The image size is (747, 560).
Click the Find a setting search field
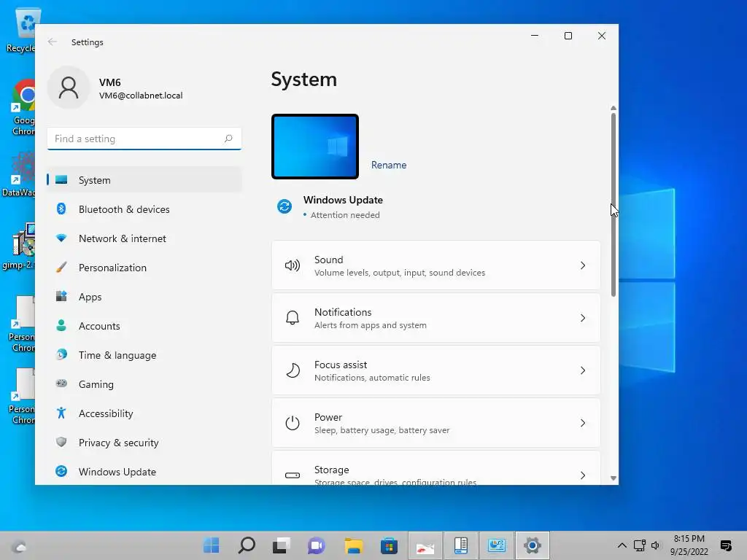pyautogui.click(x=144, y=139)
